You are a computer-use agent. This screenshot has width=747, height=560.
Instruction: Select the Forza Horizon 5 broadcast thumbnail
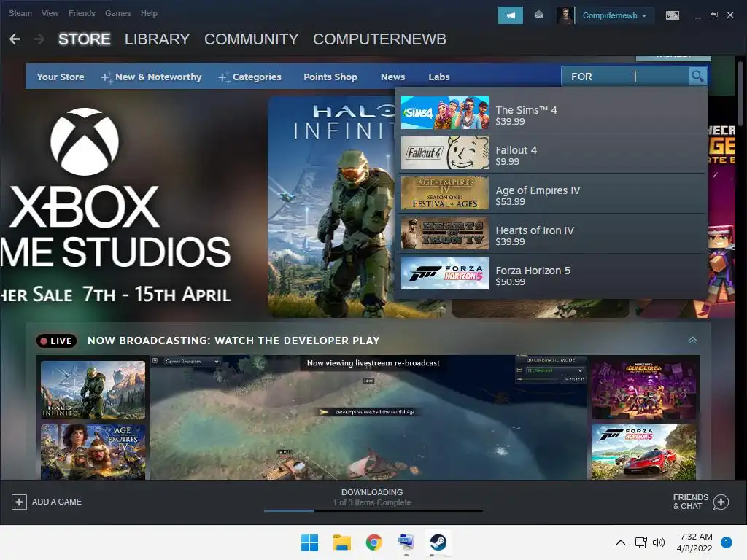pyautogui.click(x=643, y=452)
